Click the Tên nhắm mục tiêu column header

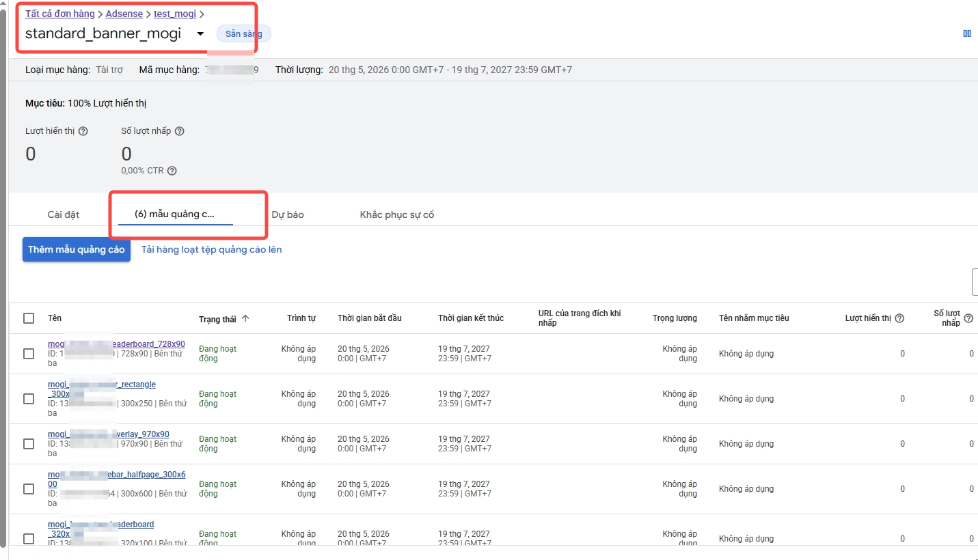pyautogui.click(x=754, y=318)
